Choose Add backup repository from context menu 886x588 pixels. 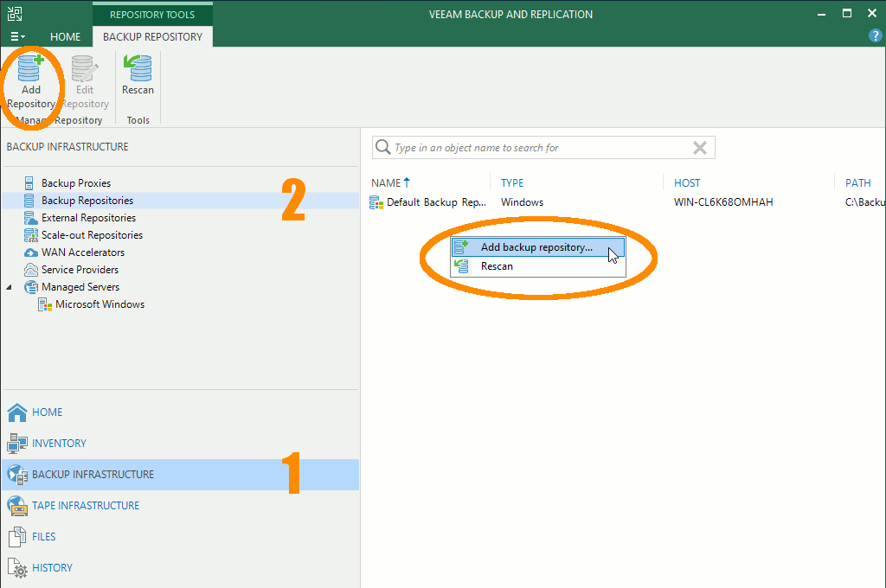click(x=536, y=247)
